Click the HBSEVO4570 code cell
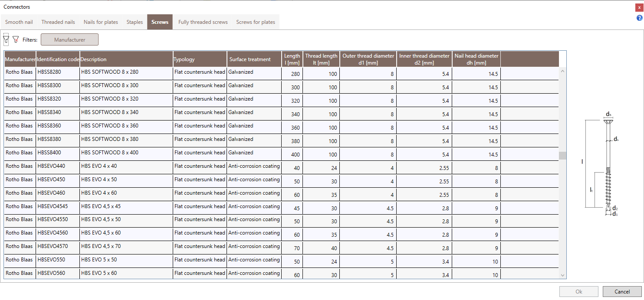The height and width of the screenshot is (300, 644). point(58,248)
